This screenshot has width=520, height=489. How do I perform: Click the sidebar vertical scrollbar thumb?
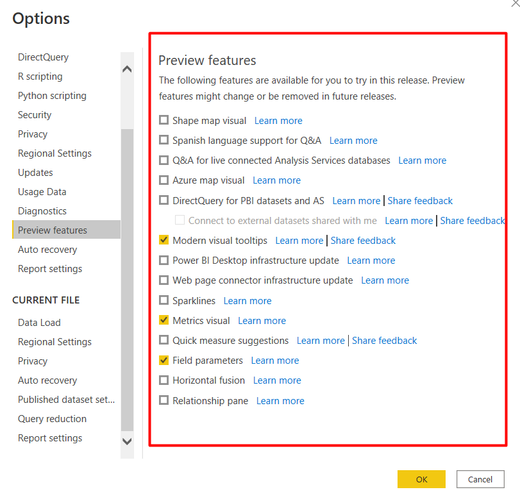point(127,280)
